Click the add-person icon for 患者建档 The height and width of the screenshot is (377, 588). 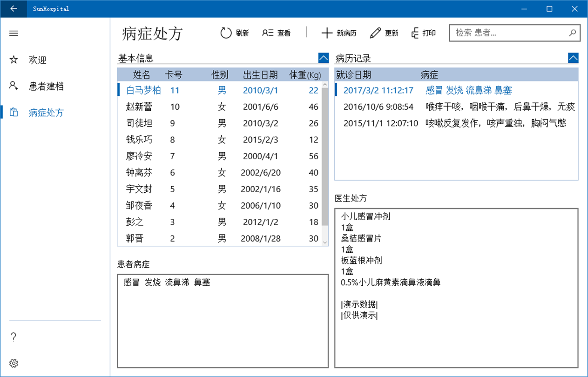point(14,86)
